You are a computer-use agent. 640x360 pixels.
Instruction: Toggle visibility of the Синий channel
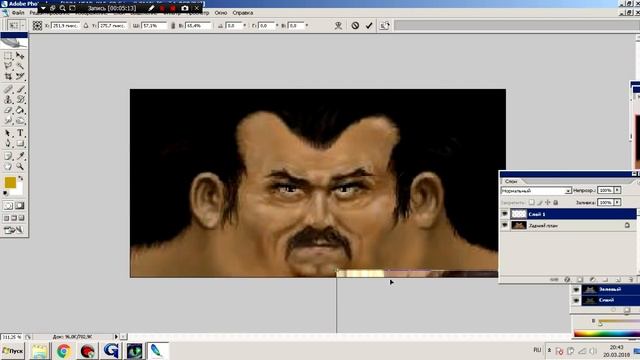[x=576, y=300]
